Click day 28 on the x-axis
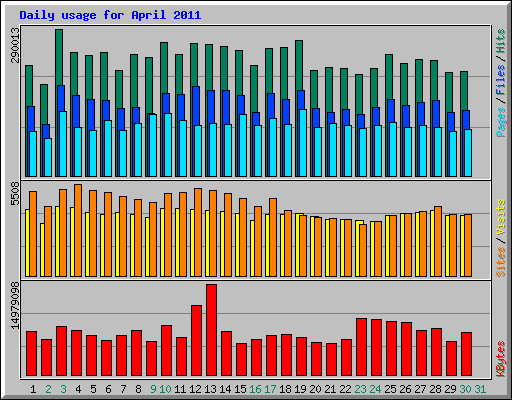 [x=435, y=389]
